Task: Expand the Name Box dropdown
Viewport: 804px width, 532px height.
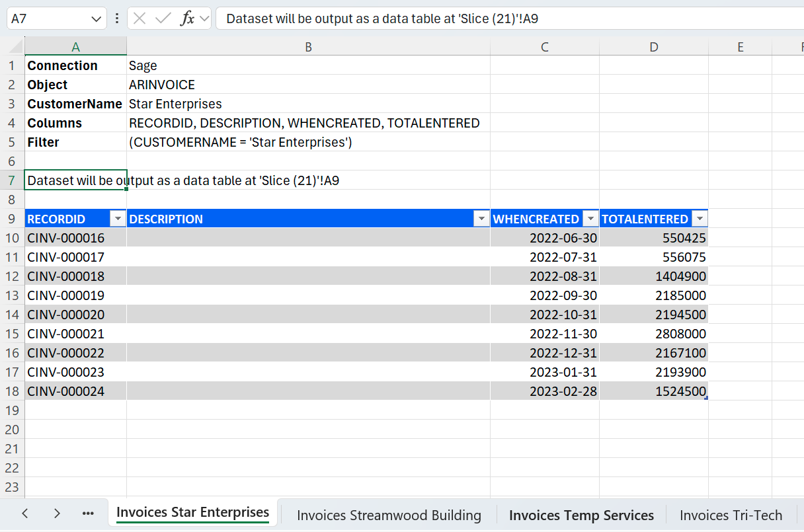Action: tap(97, 19)
